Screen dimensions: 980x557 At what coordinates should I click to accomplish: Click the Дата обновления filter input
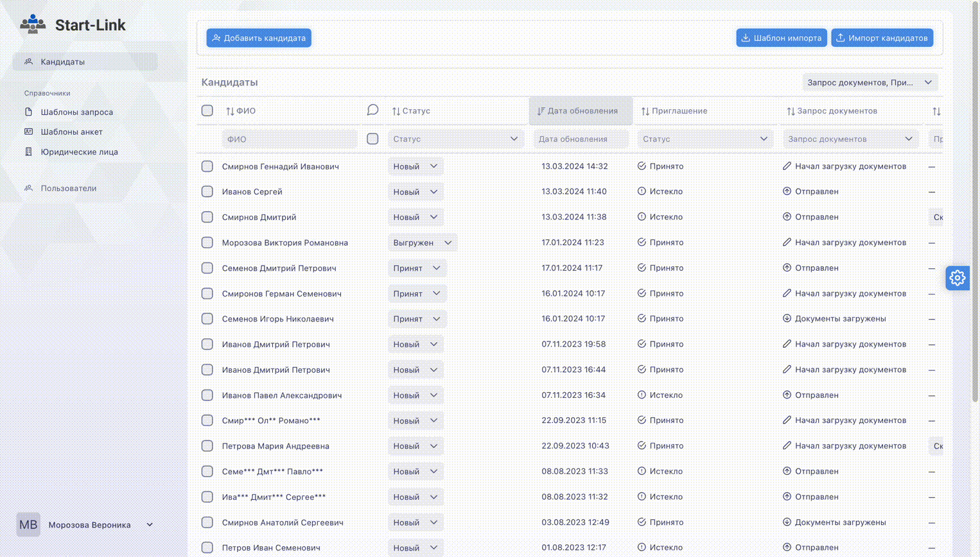tap(581, 139)
